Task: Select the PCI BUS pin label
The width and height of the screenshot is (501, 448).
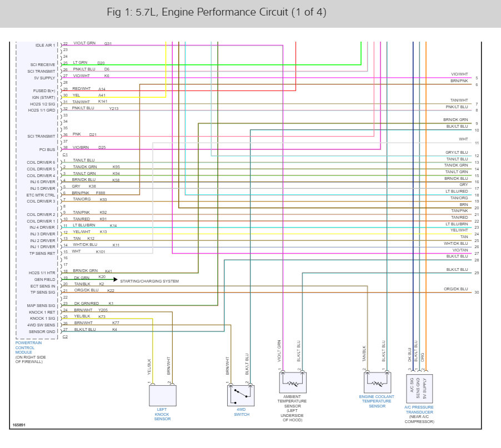Action: coord(47,149)
